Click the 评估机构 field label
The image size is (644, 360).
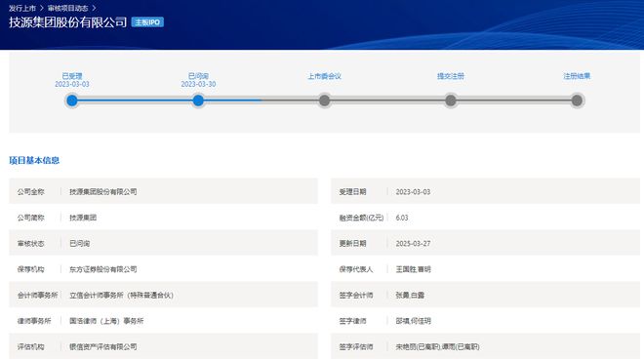coord(30,347)
